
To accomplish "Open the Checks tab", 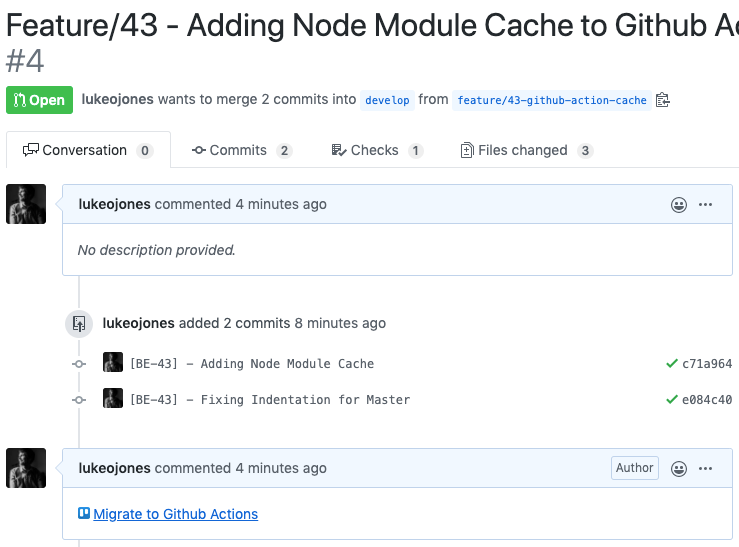I will click(377, 150).
